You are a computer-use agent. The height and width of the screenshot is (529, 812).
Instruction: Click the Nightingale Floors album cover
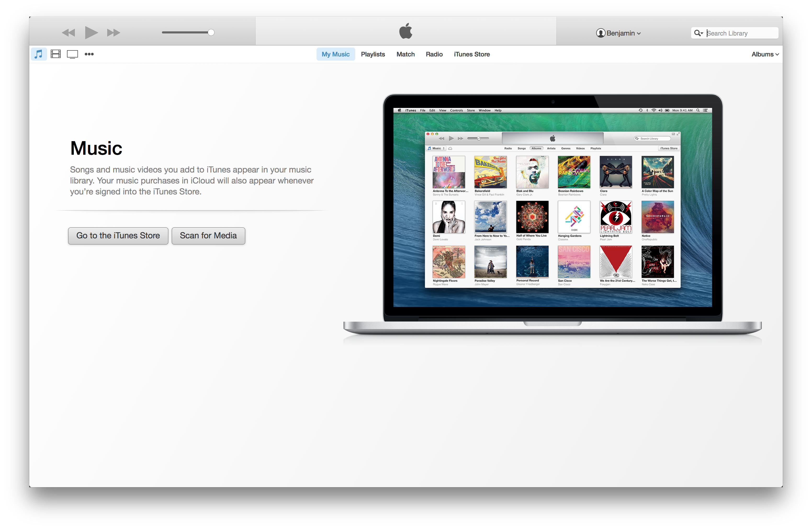coord(449,262)
